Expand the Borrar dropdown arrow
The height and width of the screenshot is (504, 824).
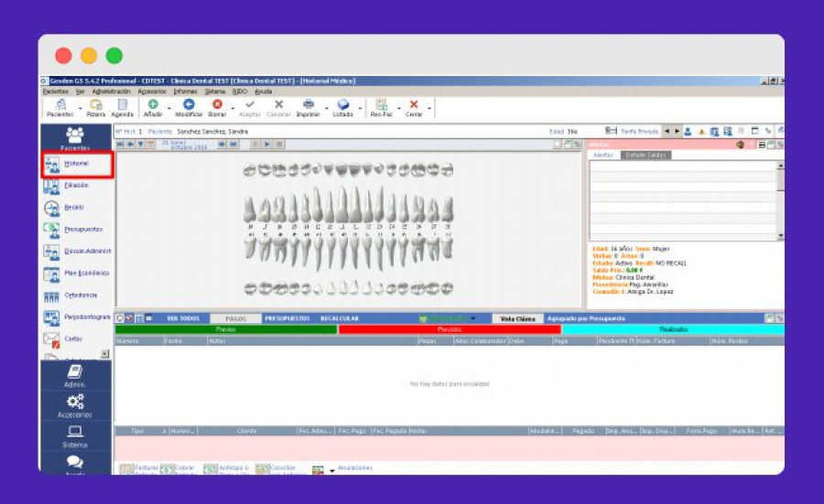click(233, 109)
